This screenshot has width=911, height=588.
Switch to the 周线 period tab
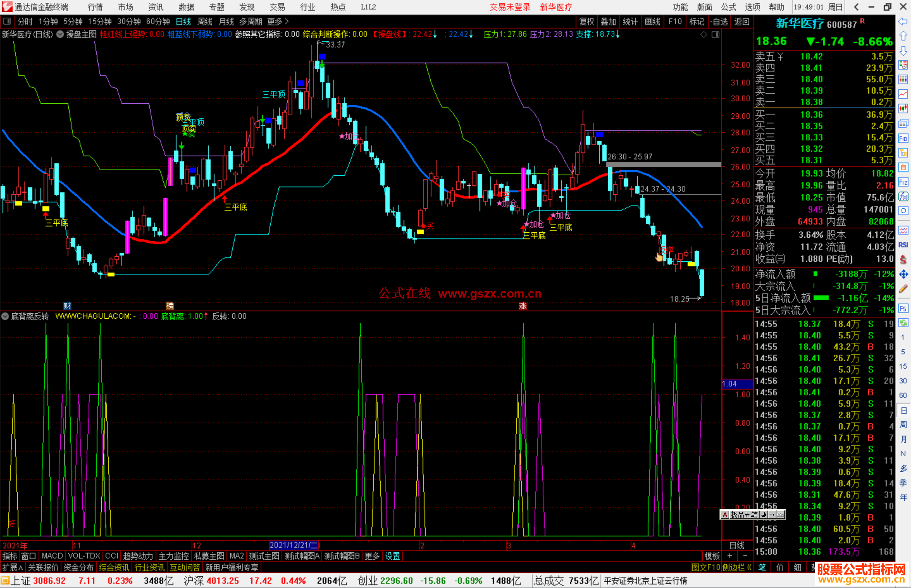[x=205, y=21]
